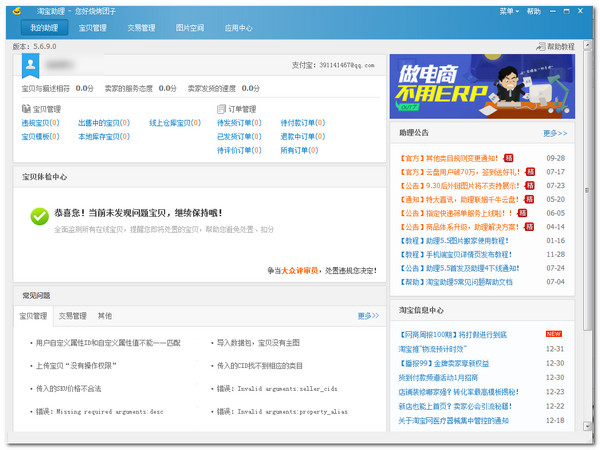Click the NEW badge beside 网商周报100期

(x=554, y=334)
